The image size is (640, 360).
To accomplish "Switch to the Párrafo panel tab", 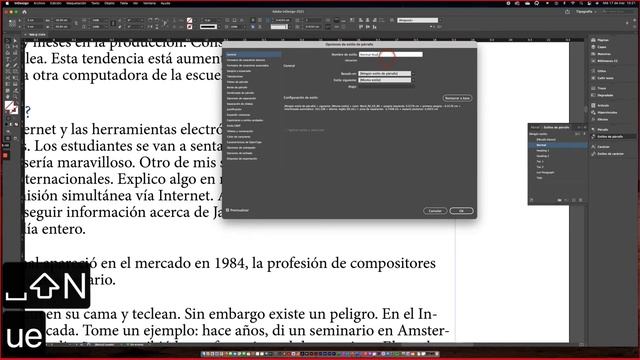I will coord(535,127).
